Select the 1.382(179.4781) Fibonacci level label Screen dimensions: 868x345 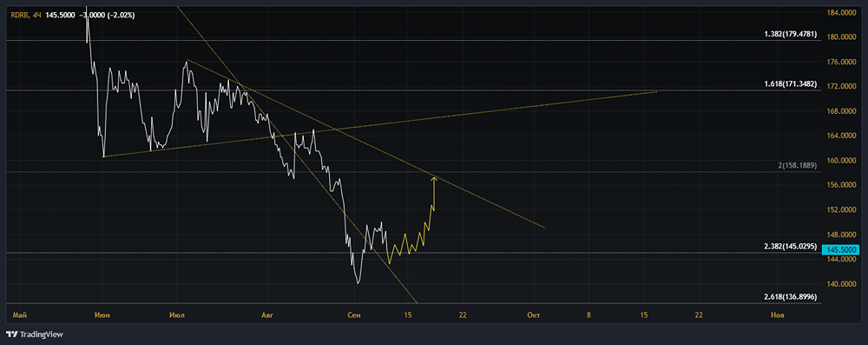point(791,34)
